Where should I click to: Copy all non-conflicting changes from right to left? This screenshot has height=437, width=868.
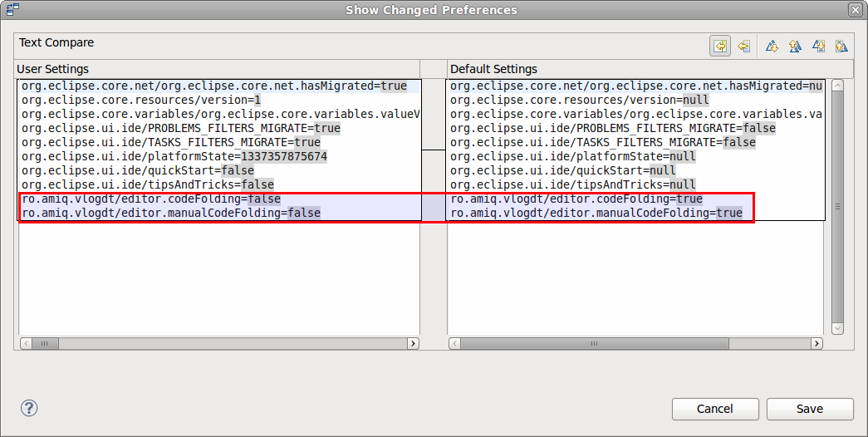click(x=720, y=46)
